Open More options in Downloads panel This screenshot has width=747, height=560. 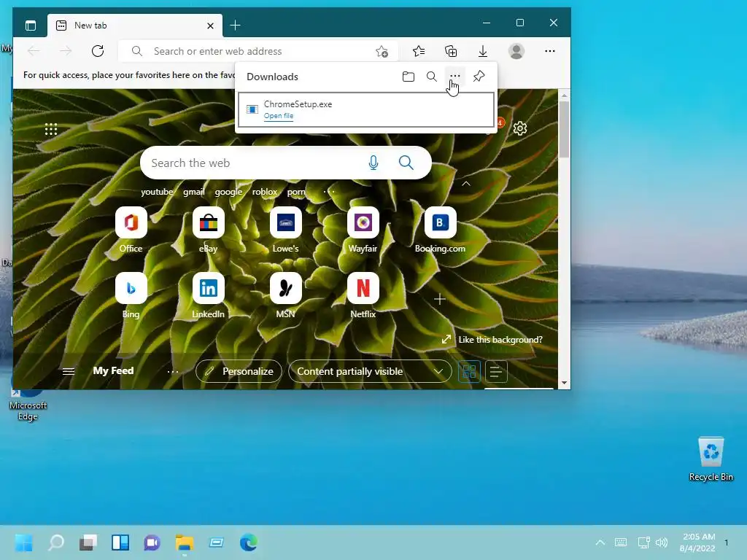pyautogui.click(x=455, y=76)
